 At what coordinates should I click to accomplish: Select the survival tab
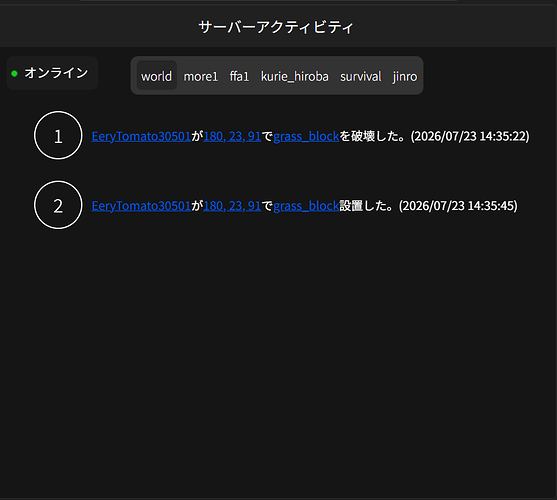pos(361,76)
